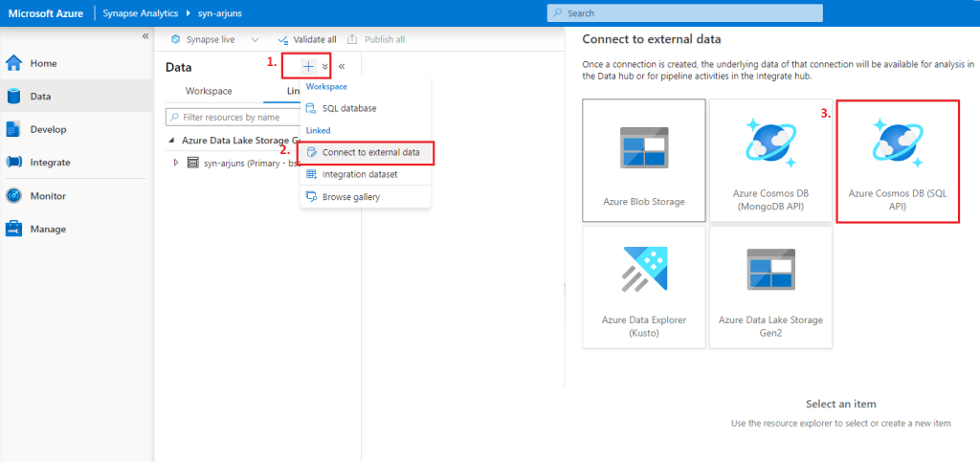Pick Azure Cosmos DB (MongoDB API) tile
The image size is (980, 462).
(x=770, y=161)
